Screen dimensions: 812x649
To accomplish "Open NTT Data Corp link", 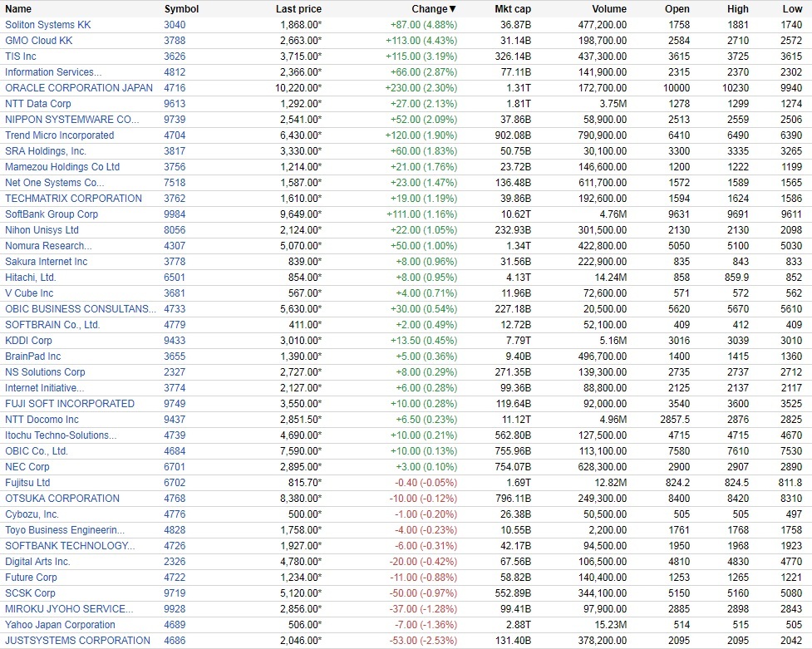I will click(37, 104).
